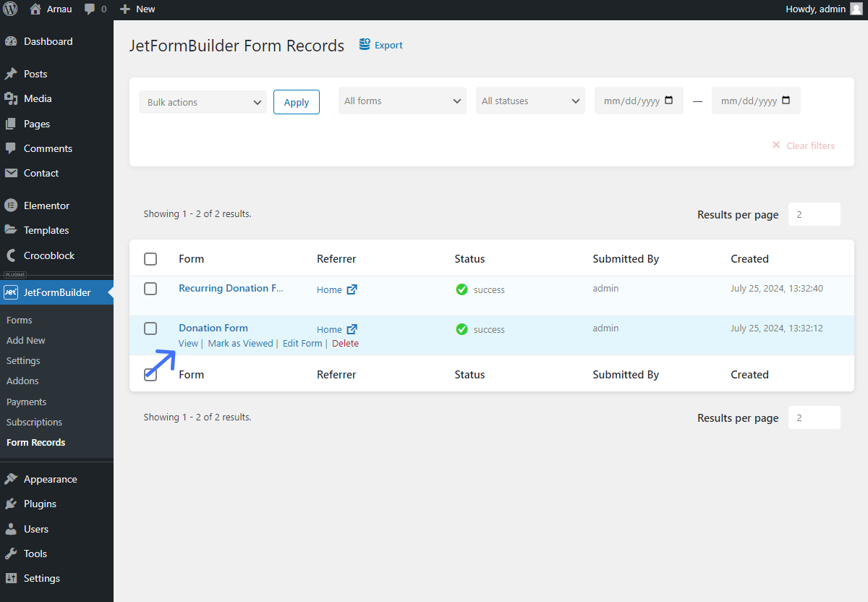The height and width of the screenshot is (602, 868).
Task: Open the Elementor sidebar icon
Action: (11, 205)
